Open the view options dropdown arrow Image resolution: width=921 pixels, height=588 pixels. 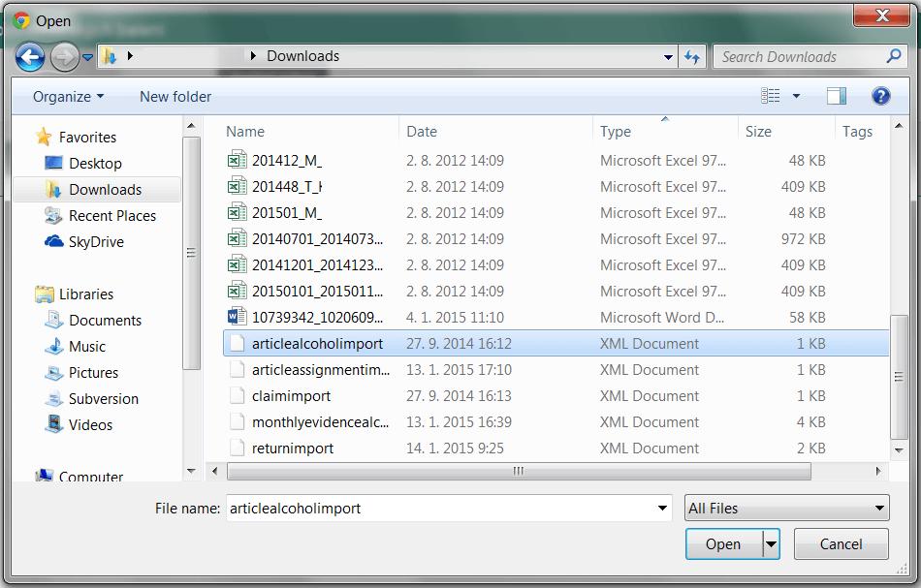(797, 96)
